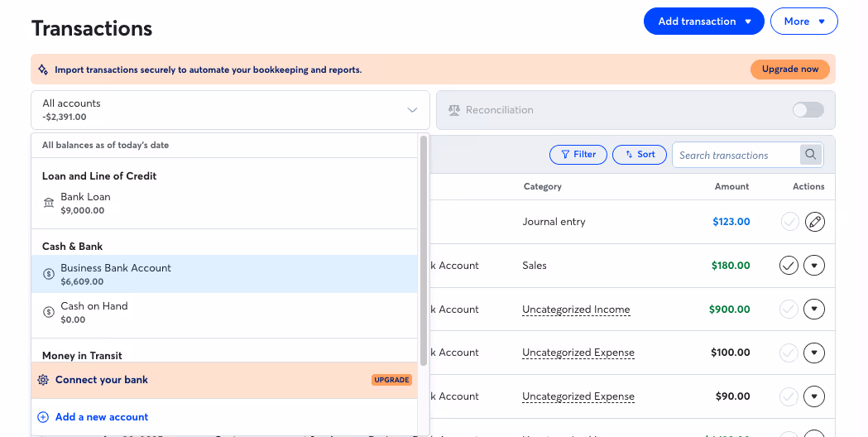The width and height of the screenshot is (868, 437).
Task: Click the Reconciliation scales icon
Action: click(x=454, y=110)
